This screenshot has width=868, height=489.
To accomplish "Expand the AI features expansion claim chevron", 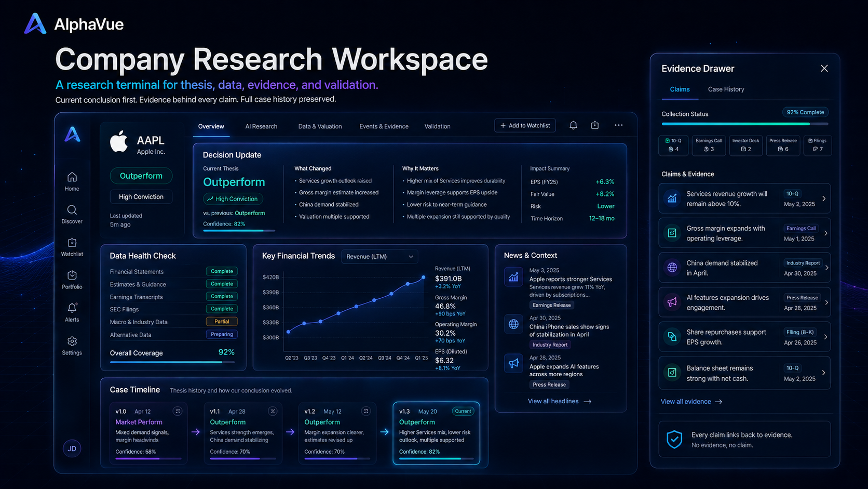I will 826,302.
